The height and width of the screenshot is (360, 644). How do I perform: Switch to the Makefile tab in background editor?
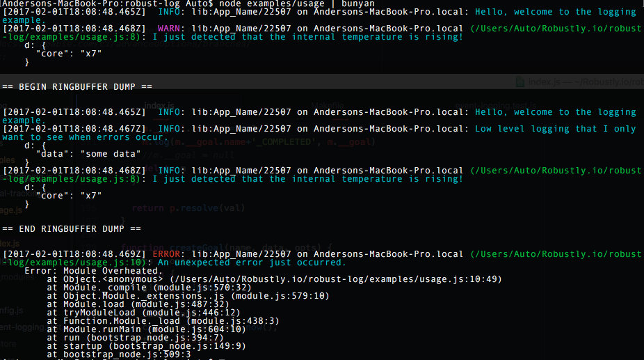[328, 106]
